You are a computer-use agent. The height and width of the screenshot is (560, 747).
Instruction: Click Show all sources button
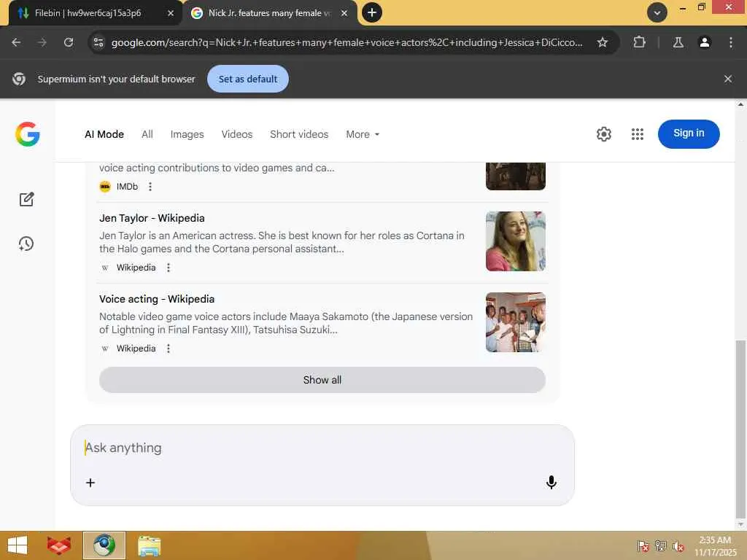pyautogui.click(x=322, y=380)
